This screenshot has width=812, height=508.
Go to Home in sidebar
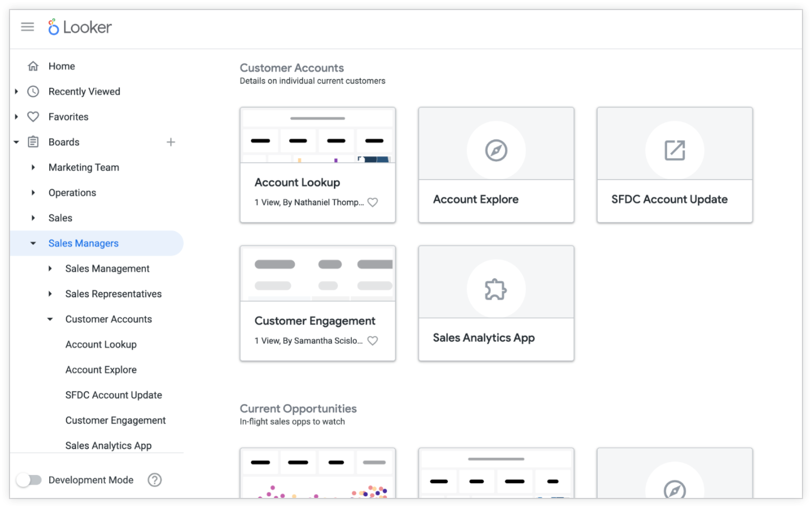(x=62, y=66)
